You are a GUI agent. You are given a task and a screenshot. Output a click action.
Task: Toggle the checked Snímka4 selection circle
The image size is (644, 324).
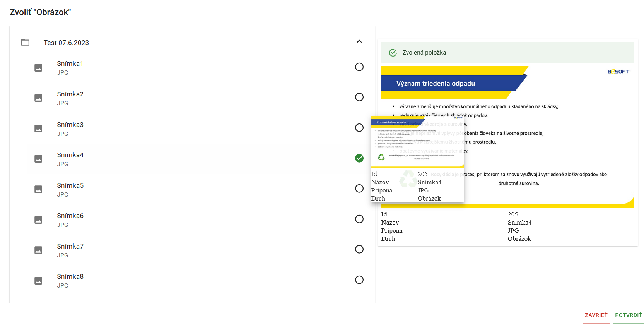pos(359,158)
